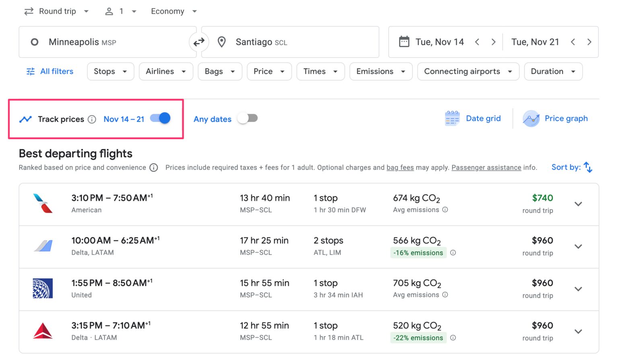Click the calendar icon beside departure date
Image resolution: width=618 pixels, height=364 pixels.
click(x=404, y=41)
